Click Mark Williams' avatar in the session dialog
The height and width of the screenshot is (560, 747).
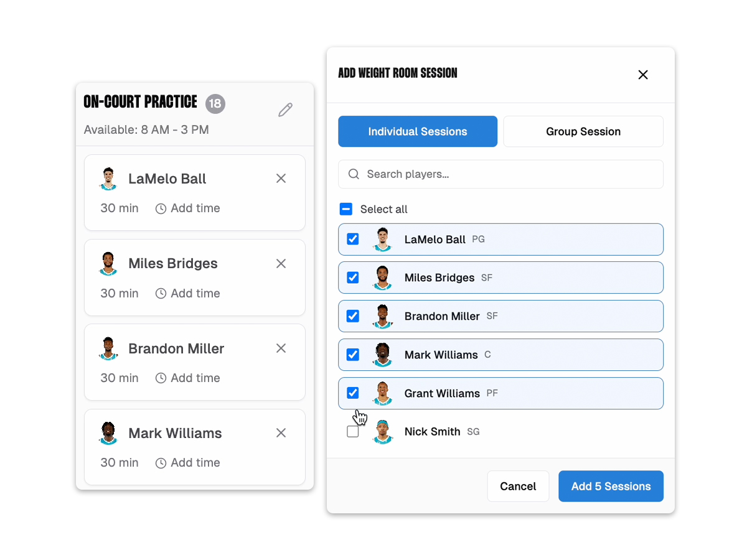(x=383, y=355)
